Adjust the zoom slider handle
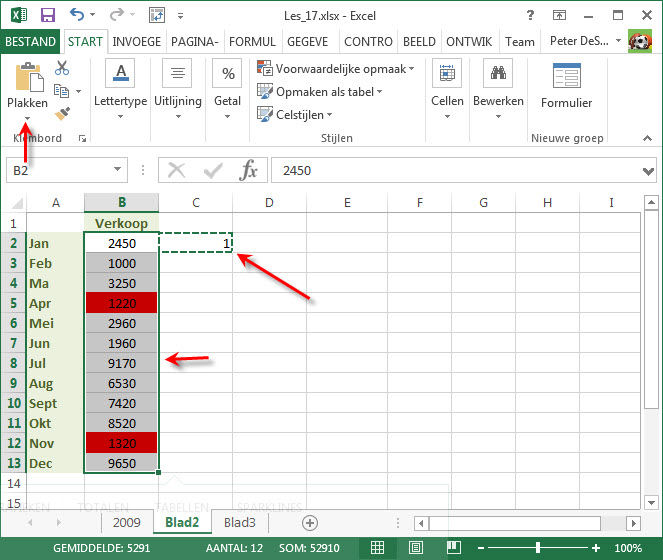Screen dimensions: 663x560 coord(537,548)
